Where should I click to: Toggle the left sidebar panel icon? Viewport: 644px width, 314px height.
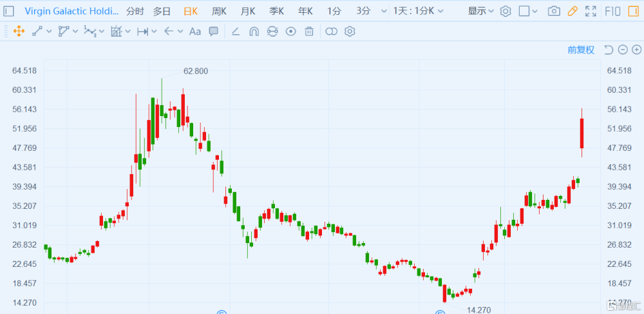pyautogui.click(x=8, y=11)
